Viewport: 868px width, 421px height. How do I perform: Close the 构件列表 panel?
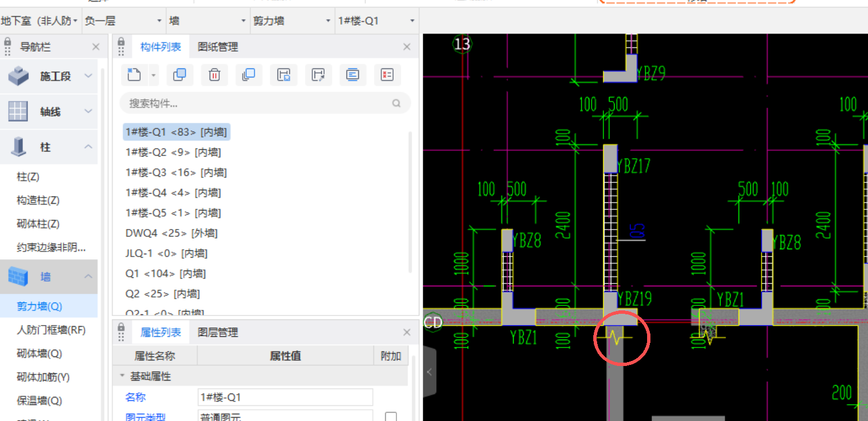click(407, 47)
